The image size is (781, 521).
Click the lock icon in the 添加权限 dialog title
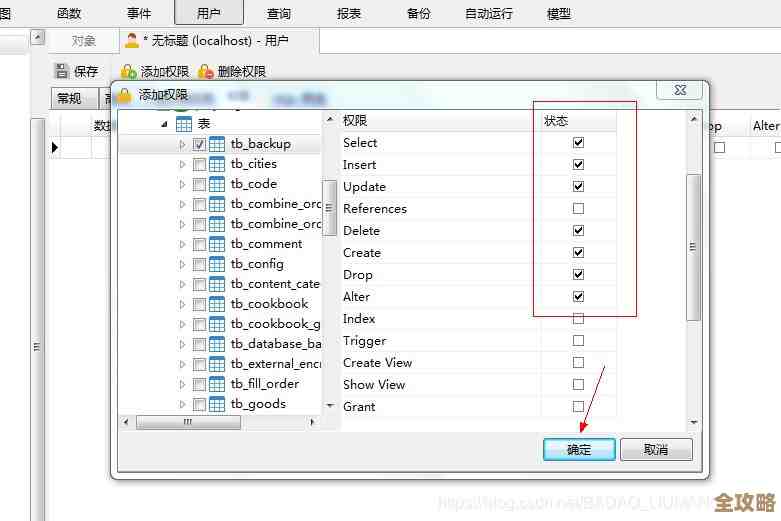124,95
